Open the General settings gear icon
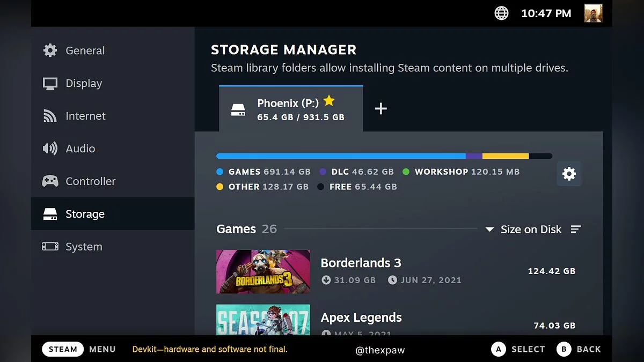This screenshot has height=362, width=644. [50, 50]
